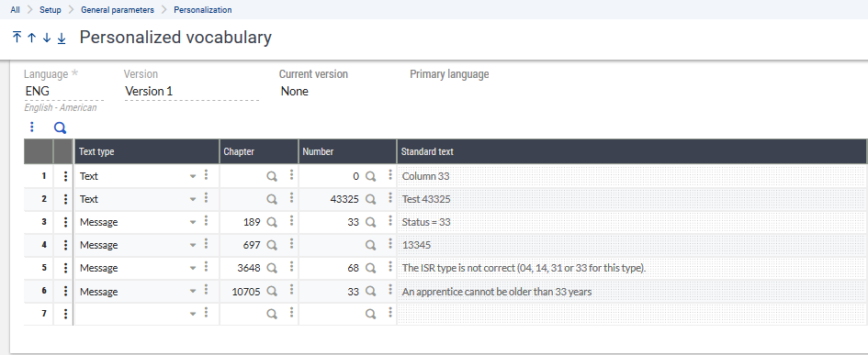Click Chapter lookup icon beside 10705
Screen dimensions: 868x355
pos(272,292)
